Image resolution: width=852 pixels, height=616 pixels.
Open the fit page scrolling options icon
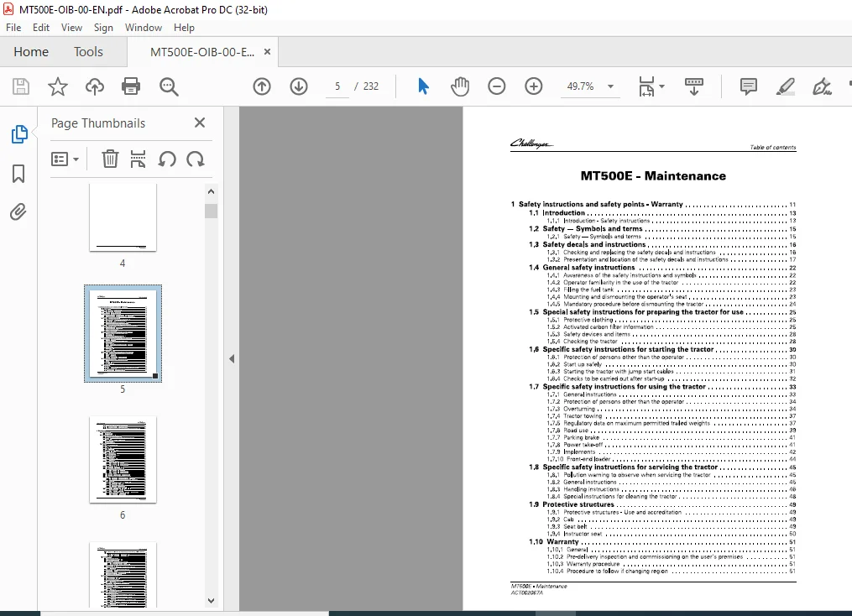[646, 86]
